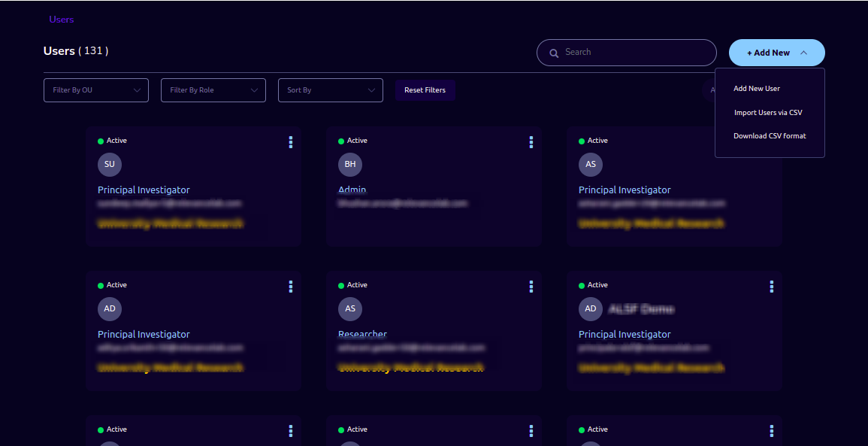Focus the Search input field

click(x=627, y=53)
